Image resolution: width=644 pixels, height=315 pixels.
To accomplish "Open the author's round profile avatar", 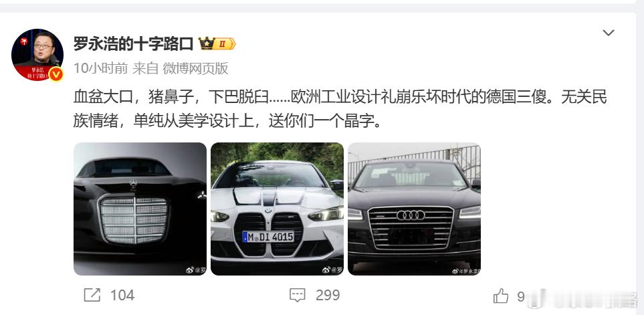I will coord(37,55).
